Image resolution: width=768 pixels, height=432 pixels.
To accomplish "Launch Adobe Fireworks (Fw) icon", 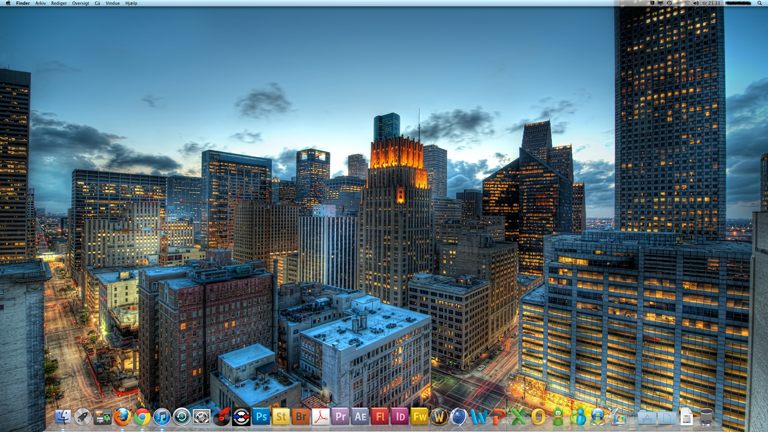I will click(x=419, y=417).
